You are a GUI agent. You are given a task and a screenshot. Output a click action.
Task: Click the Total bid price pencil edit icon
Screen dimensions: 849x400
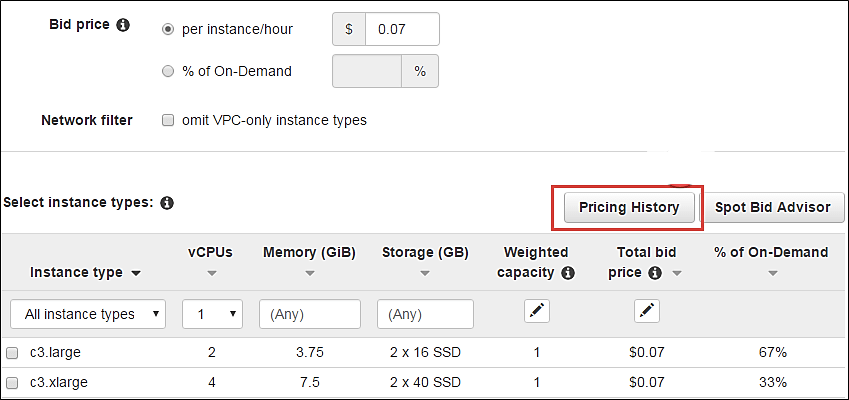[x=647, y=312]
